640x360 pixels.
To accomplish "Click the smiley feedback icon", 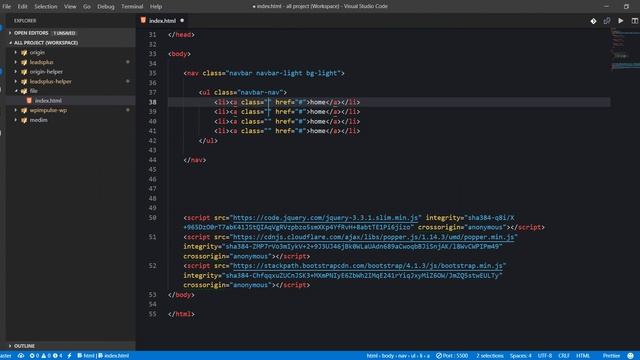I will tap(631, 356).
